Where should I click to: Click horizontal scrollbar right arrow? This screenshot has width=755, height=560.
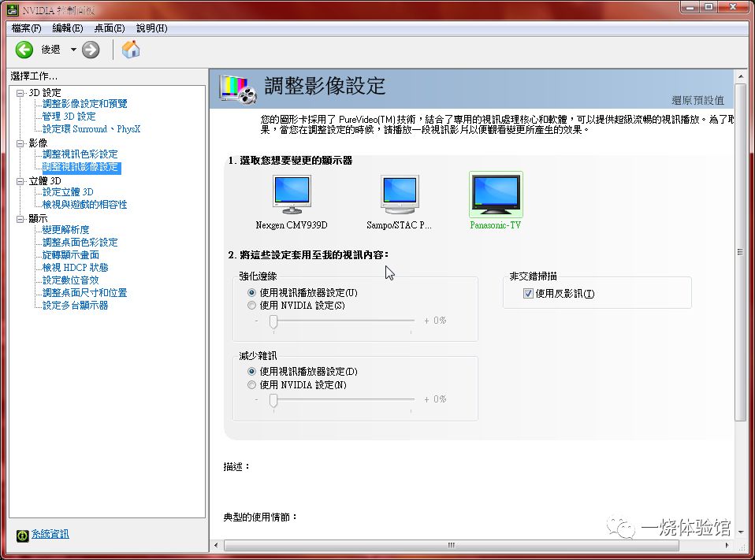(x=727, y=545)
